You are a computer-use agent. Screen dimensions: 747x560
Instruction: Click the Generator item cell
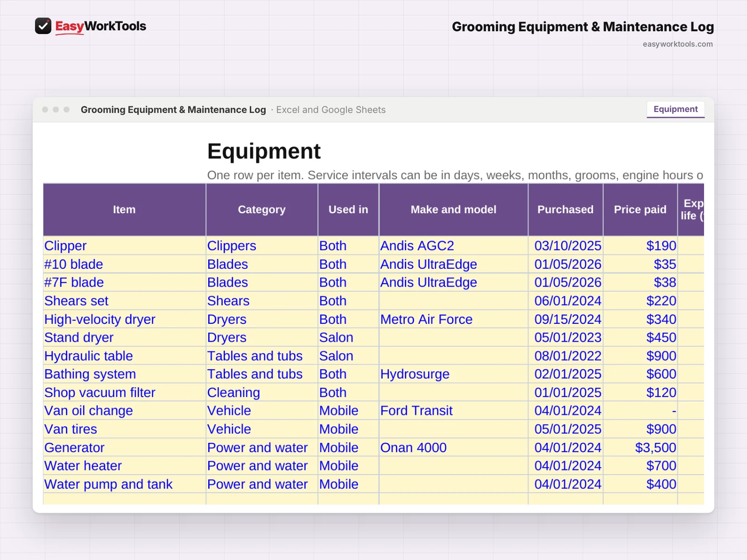124,448
